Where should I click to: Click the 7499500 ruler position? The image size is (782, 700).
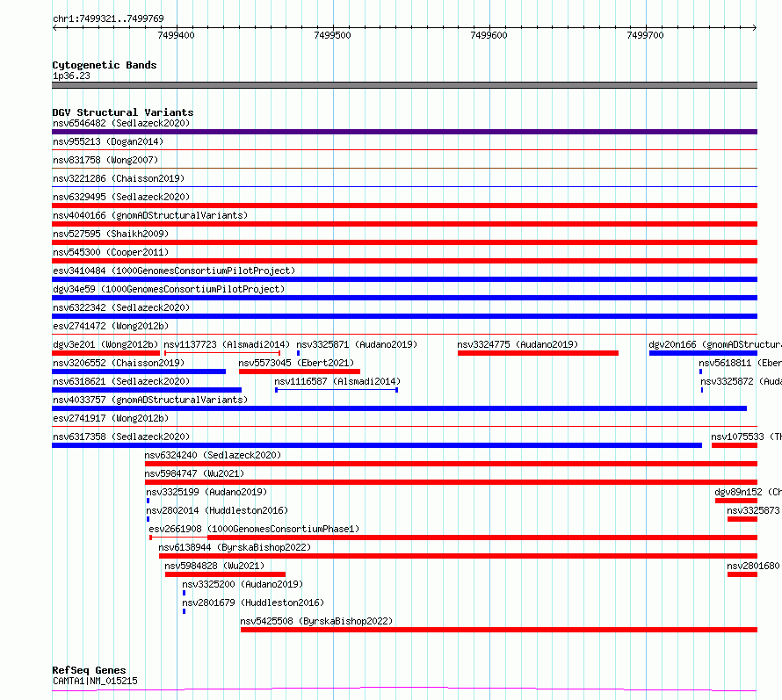(x=333, y=35)
